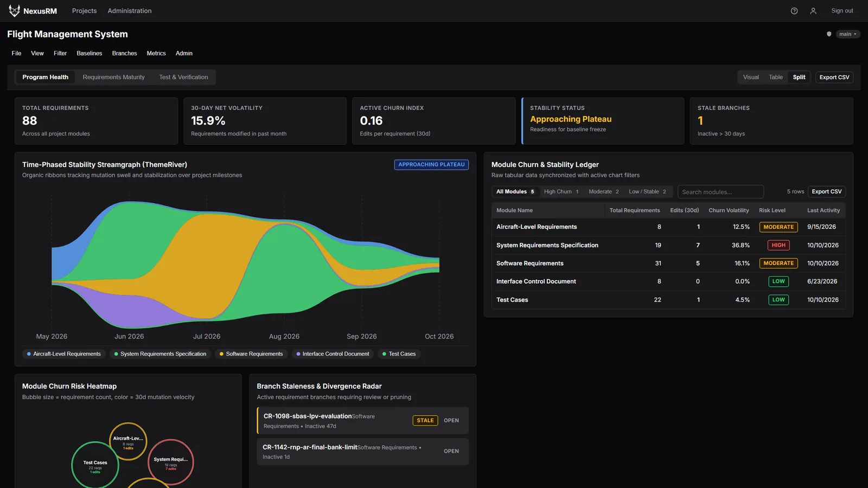Open the File menu

click(x=17, y=53)
